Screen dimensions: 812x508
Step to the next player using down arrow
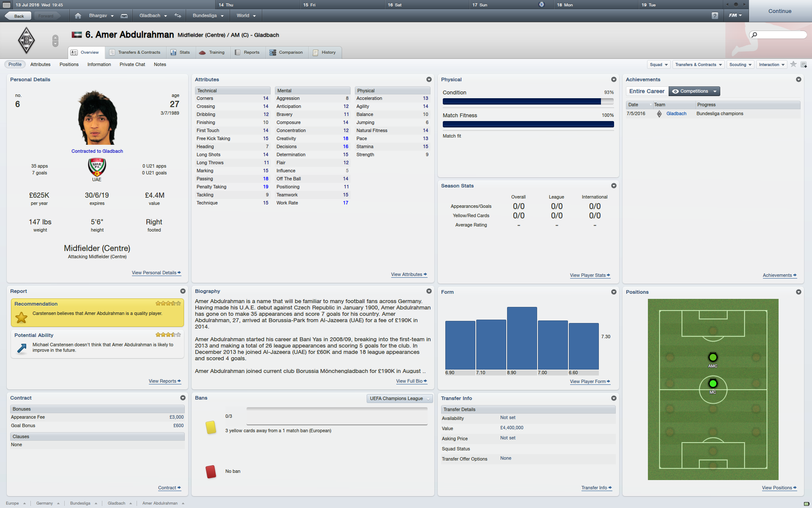[55, 44]
